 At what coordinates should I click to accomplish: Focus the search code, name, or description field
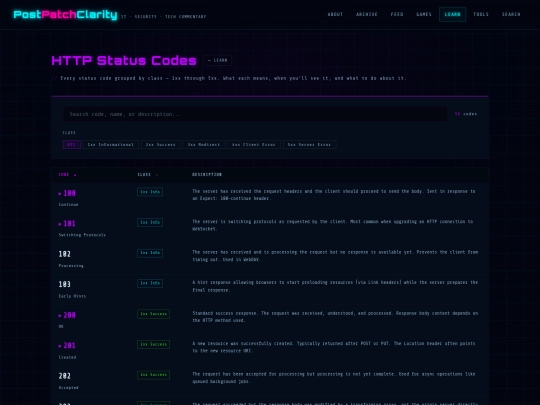point(255,114)
